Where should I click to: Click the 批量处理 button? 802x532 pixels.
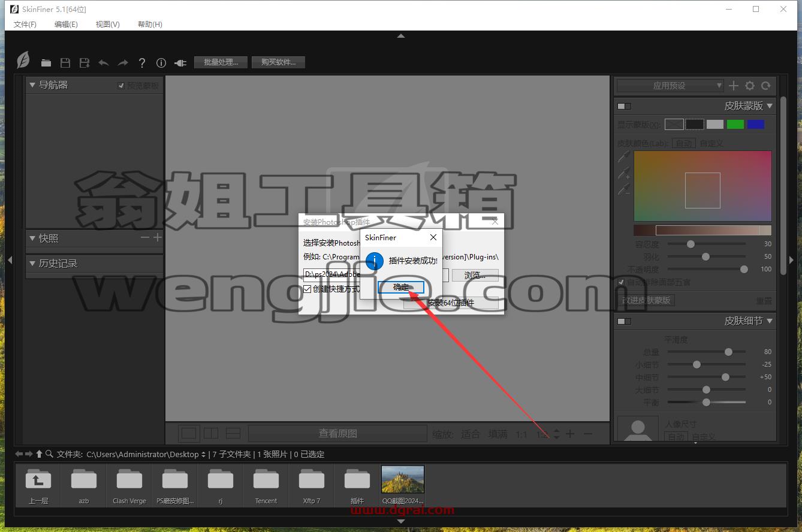pyautogui.click(x=221, y=62)
